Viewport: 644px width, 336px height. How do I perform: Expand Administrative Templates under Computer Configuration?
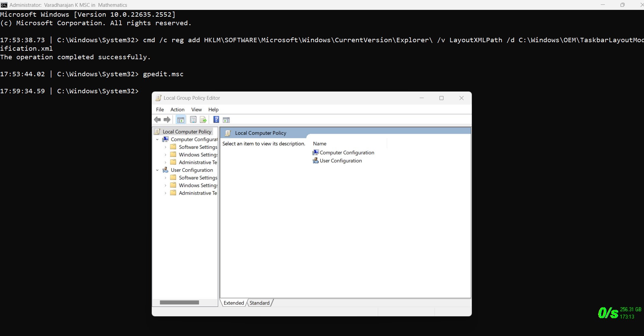pos(165,162)
